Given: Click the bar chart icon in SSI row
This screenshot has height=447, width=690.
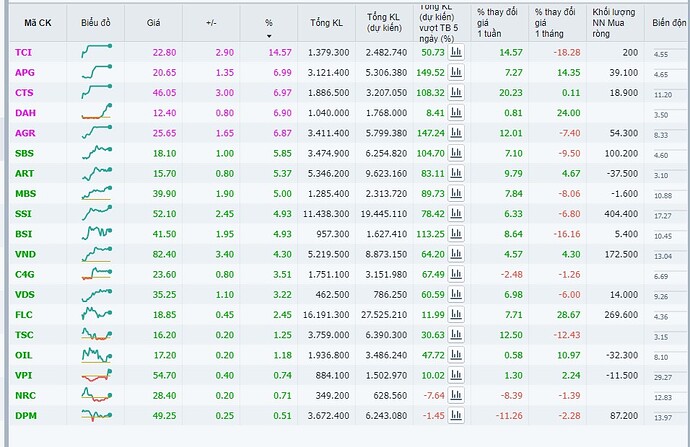Looking at the screenshot, I should 456,213.
